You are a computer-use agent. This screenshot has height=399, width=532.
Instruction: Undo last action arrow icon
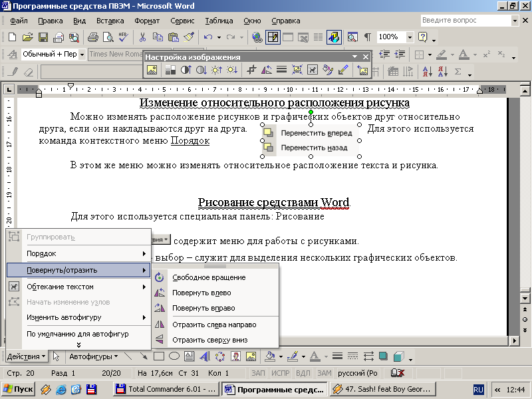[x=208, y=37]
